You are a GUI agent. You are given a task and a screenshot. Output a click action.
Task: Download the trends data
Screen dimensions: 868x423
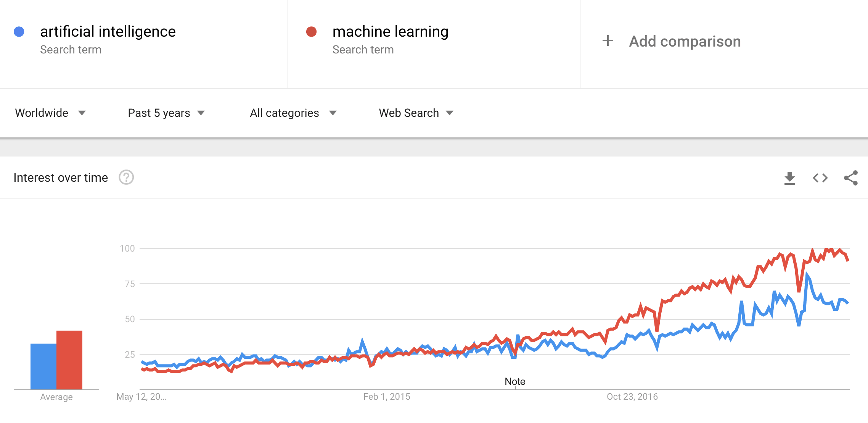[789, 177]
